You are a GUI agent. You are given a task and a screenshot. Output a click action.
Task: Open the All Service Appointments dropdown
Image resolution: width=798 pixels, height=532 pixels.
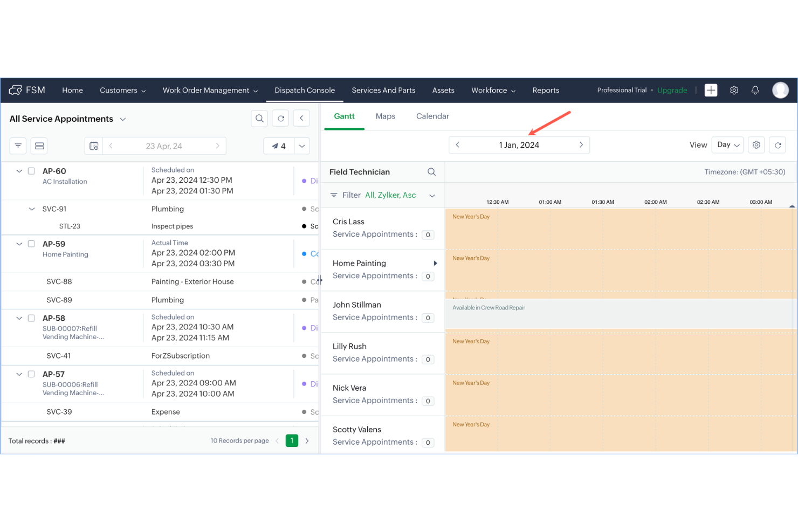point(122,119)
